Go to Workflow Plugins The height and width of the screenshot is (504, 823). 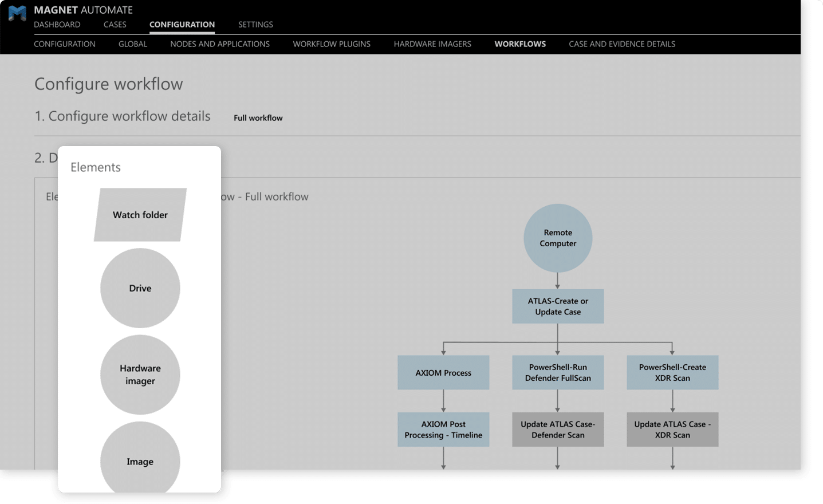[332, 44]
